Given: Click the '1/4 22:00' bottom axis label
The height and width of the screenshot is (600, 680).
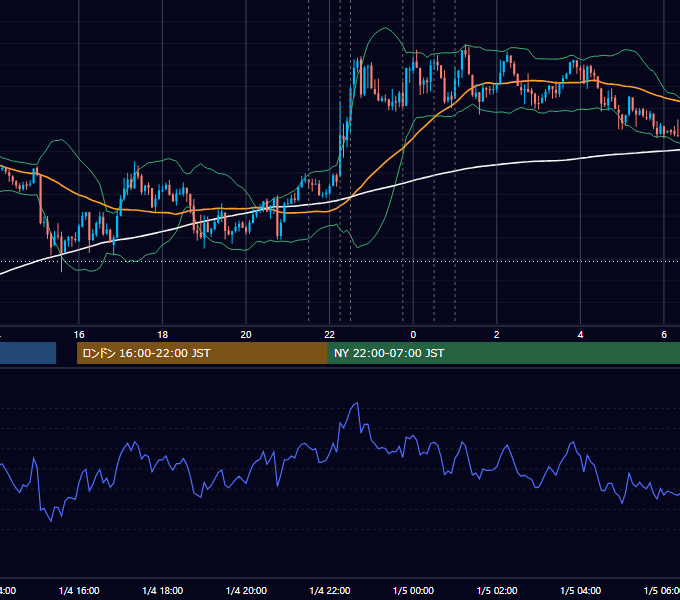Looking at the screenshot, I should (330, 591).
